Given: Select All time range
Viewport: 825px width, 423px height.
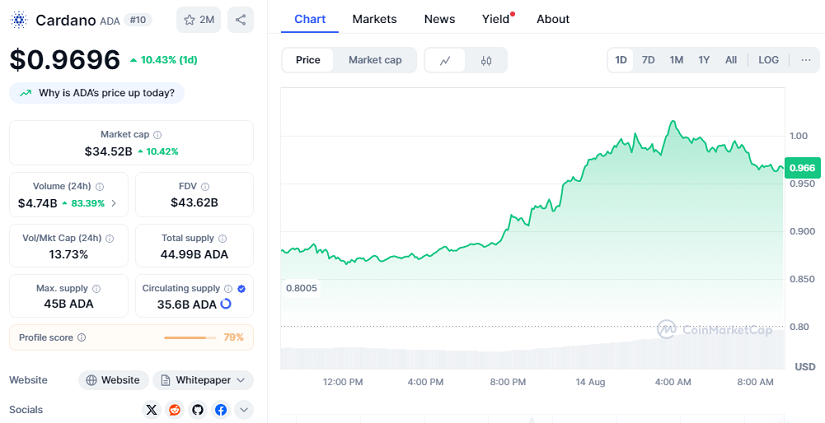Looking at the screenshot, I should 731,60.
